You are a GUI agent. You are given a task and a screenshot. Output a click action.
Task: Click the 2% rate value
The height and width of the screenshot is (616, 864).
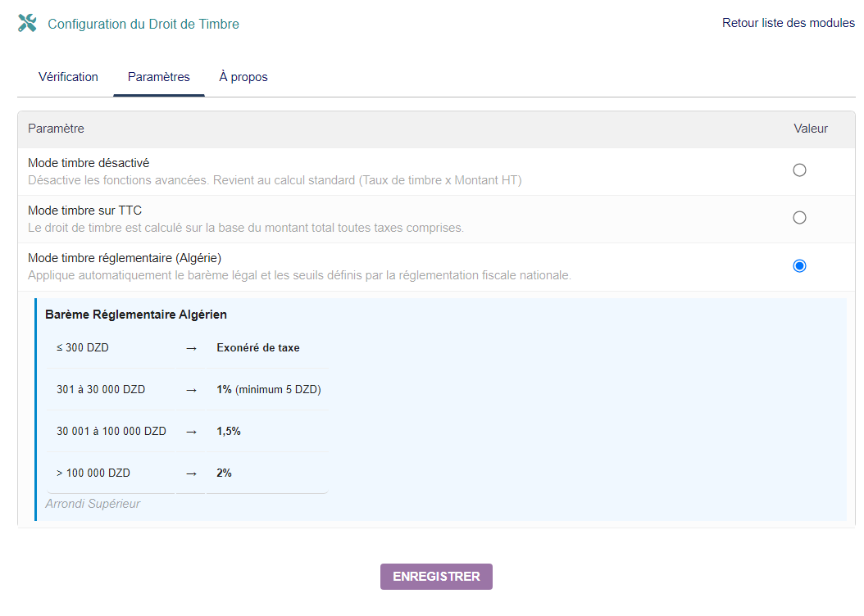(x=225, y=473)
